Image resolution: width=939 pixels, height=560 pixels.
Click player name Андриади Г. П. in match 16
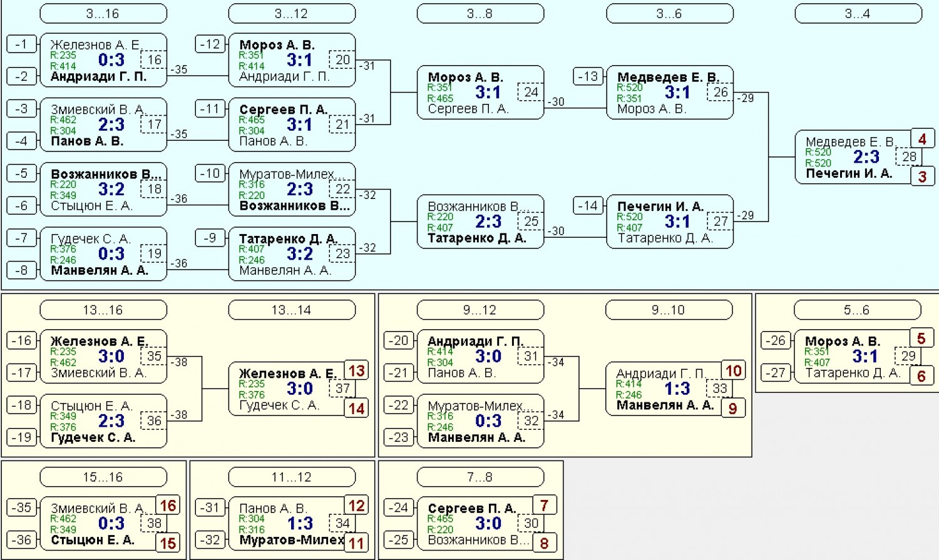(x=99, y=77)
